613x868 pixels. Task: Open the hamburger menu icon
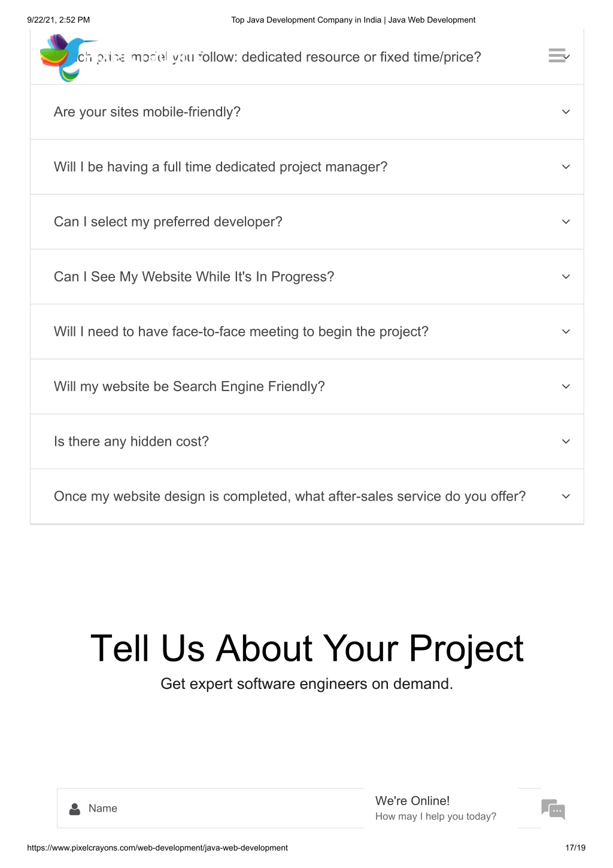click(557, 56)
